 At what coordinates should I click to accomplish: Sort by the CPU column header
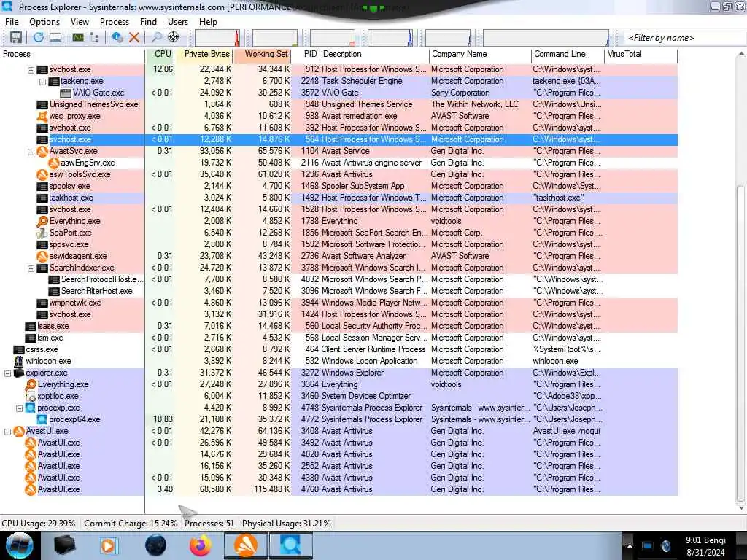[x=160, y=54]
